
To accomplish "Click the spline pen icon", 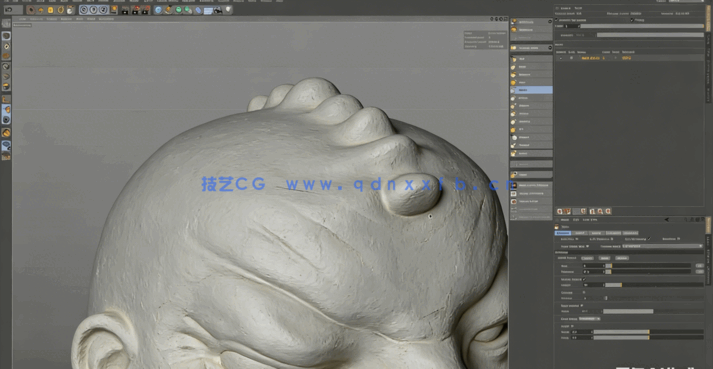I will point(168,10).
